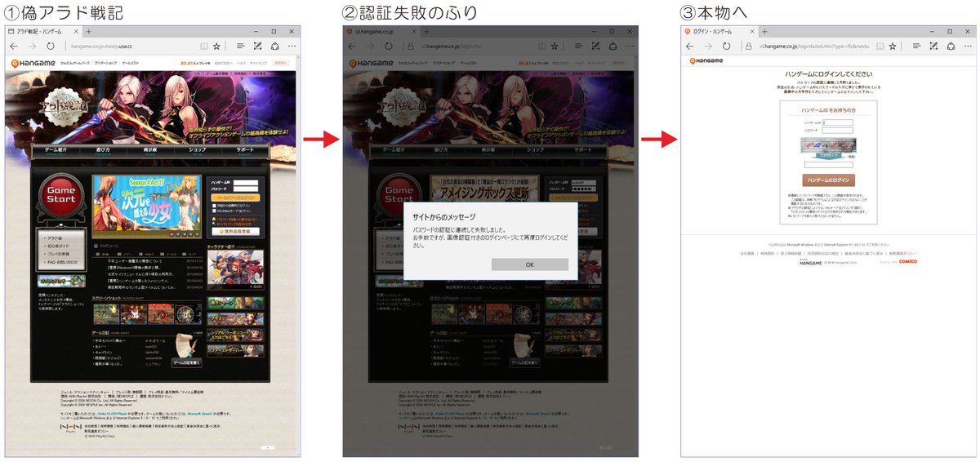Click the Hangame logo on the genuine login page
Image resolution: width=980 pixels, height=462 pixels.
pos(705,60)
